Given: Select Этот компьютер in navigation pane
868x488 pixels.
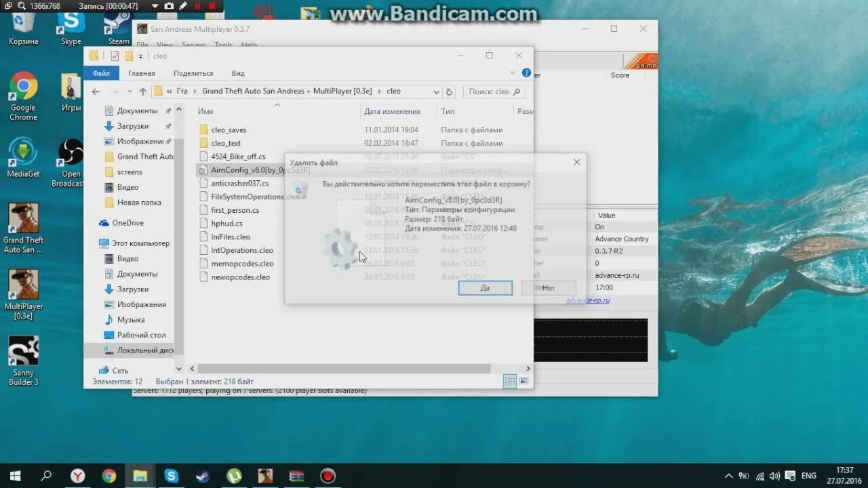Looking at the screenshot, I should [x=140, y=243].
